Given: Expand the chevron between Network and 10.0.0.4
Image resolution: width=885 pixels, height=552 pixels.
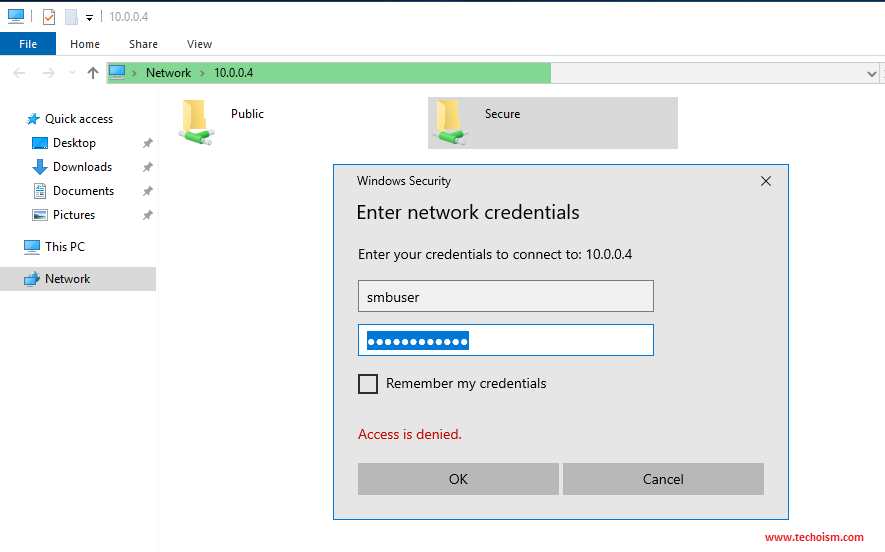Looking at the screenshot, I should pyautogui.click(x=202, y=73).
